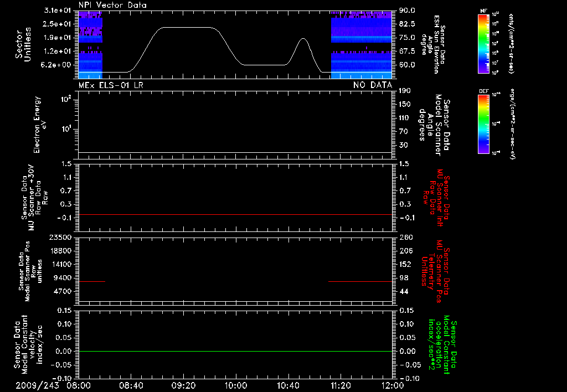567x392 pixels.
Task: Click the "Electron Energy eV" axis label
Action: click(x=39, y=125)
